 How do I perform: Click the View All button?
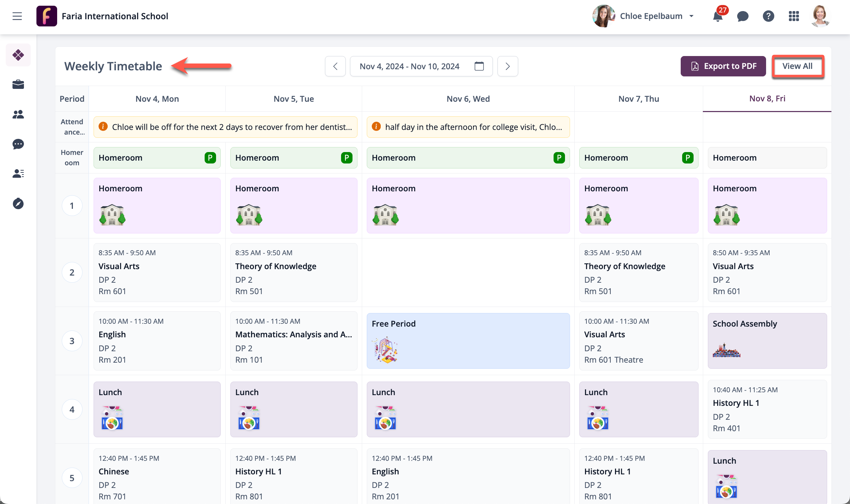click(x=797, y=66)
